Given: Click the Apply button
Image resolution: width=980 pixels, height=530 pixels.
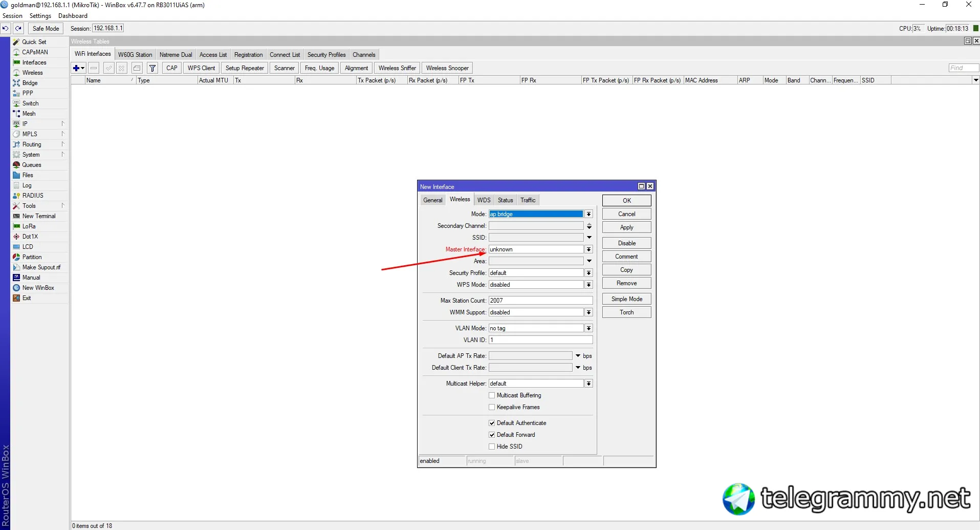Looking at the screenshot, I should click(627, 227).
